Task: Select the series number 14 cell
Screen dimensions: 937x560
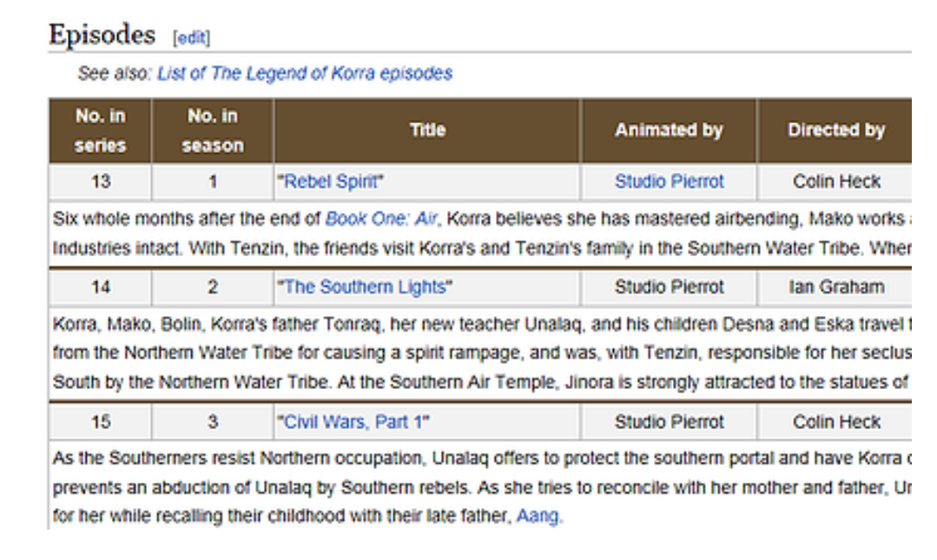Action: point(100,287)
